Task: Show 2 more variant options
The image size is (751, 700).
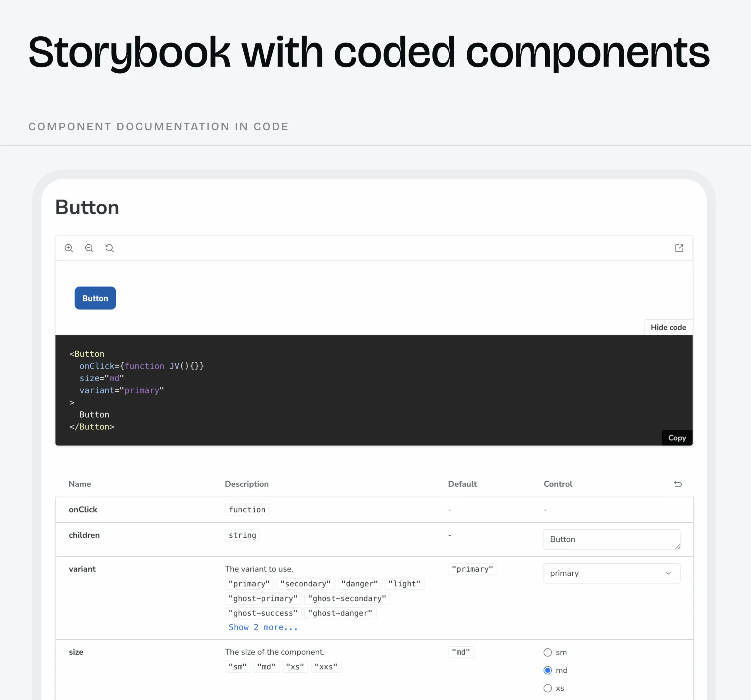Action: [x=263, y=627]
